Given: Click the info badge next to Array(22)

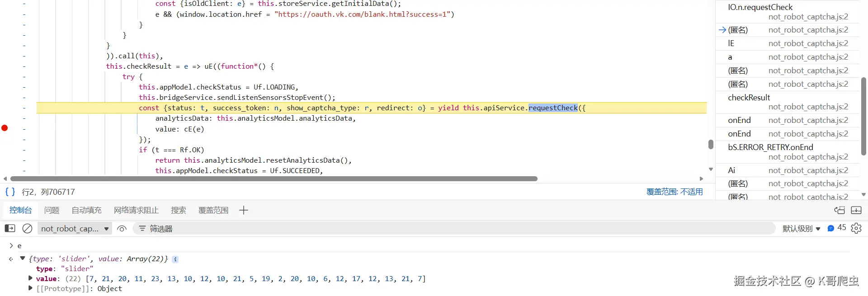Looking at the screenshot, I should coord(175,259).
